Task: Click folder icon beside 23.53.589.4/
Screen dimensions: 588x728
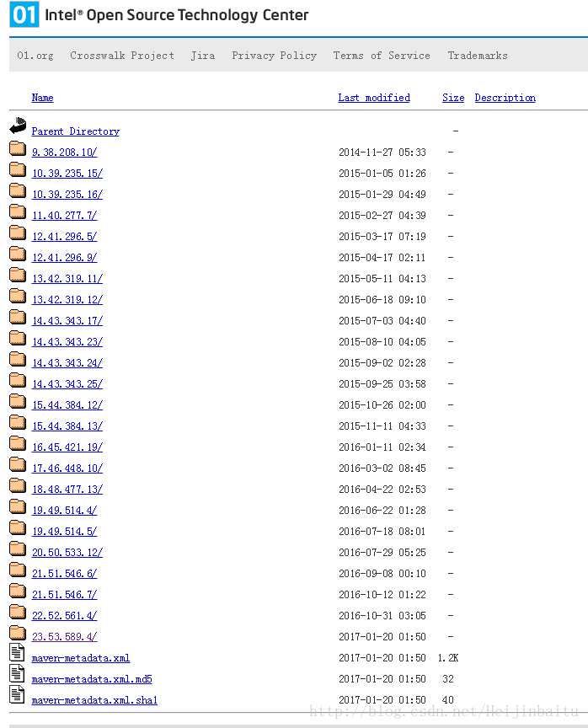Action: 18,632
